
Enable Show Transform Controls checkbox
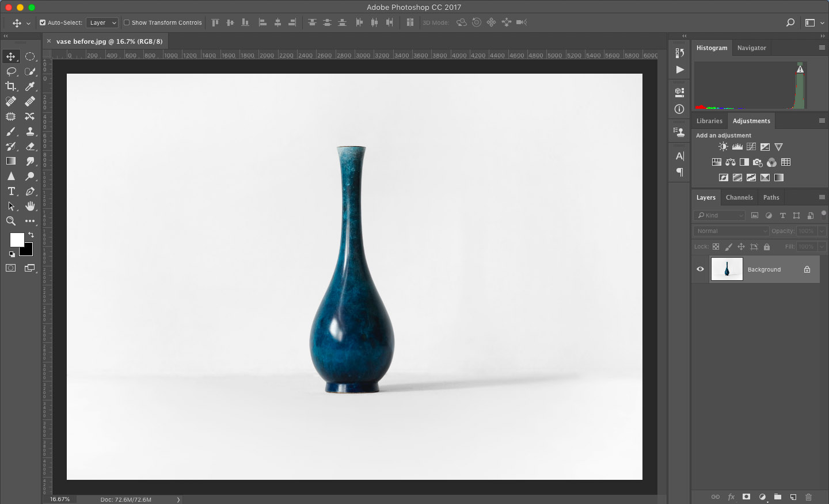(x=127, y=22)
